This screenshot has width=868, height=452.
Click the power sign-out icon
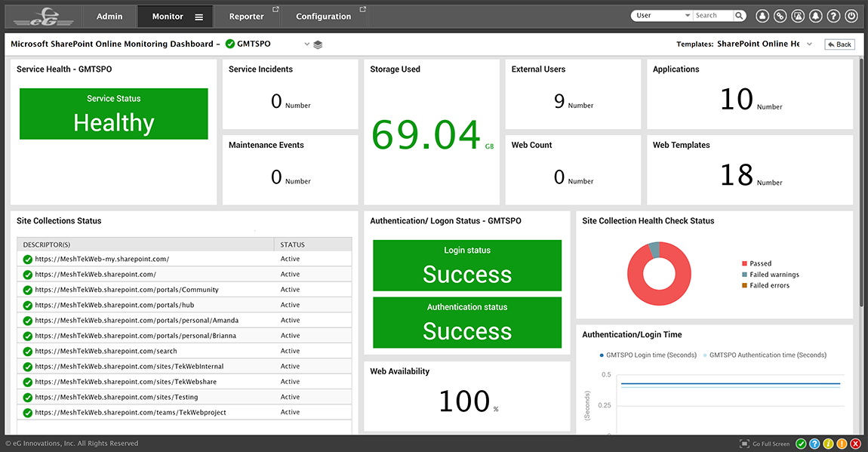[x=851, y=16]
